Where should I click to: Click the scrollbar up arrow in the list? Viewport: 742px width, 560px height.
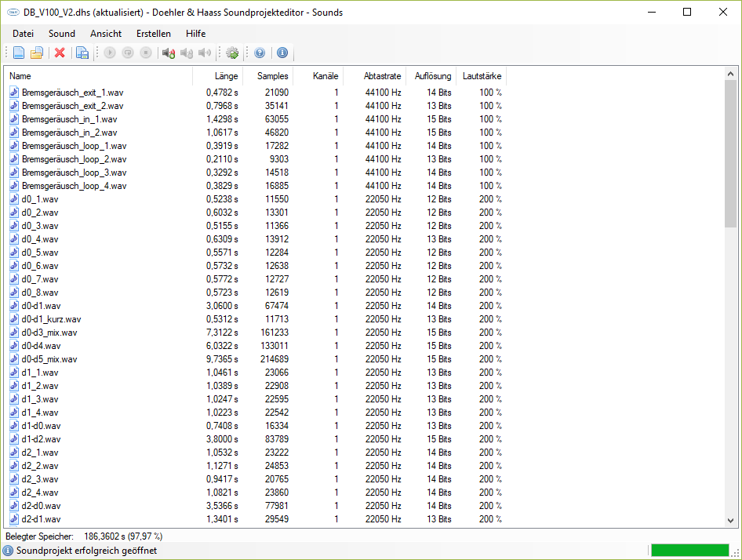[x=730, y=74]
